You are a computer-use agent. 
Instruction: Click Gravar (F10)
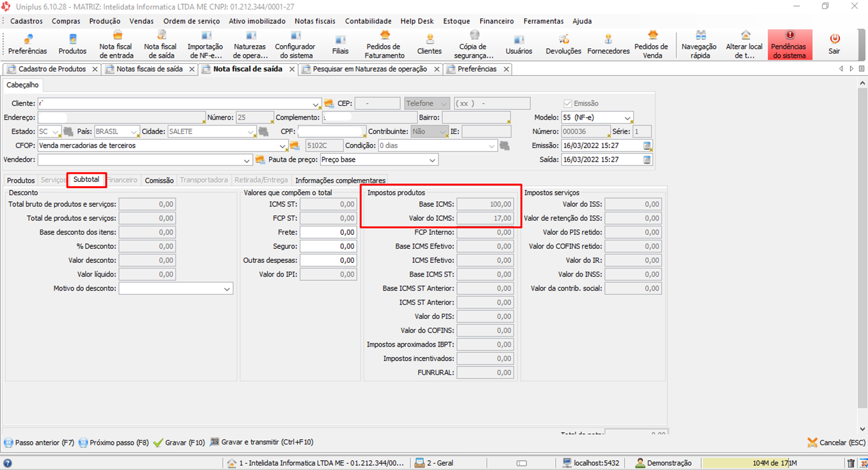(x=179, y=443)
